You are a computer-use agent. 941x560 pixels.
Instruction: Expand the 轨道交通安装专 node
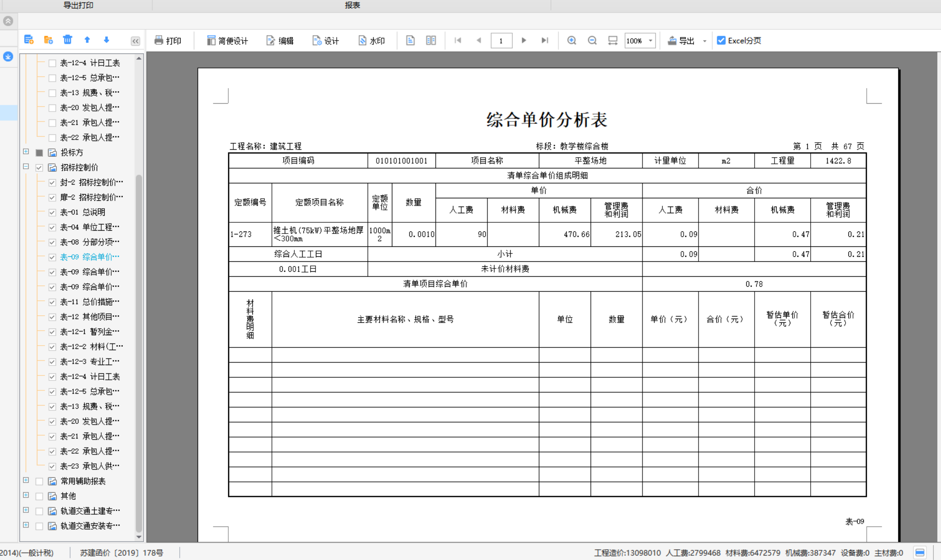[26, 525]
